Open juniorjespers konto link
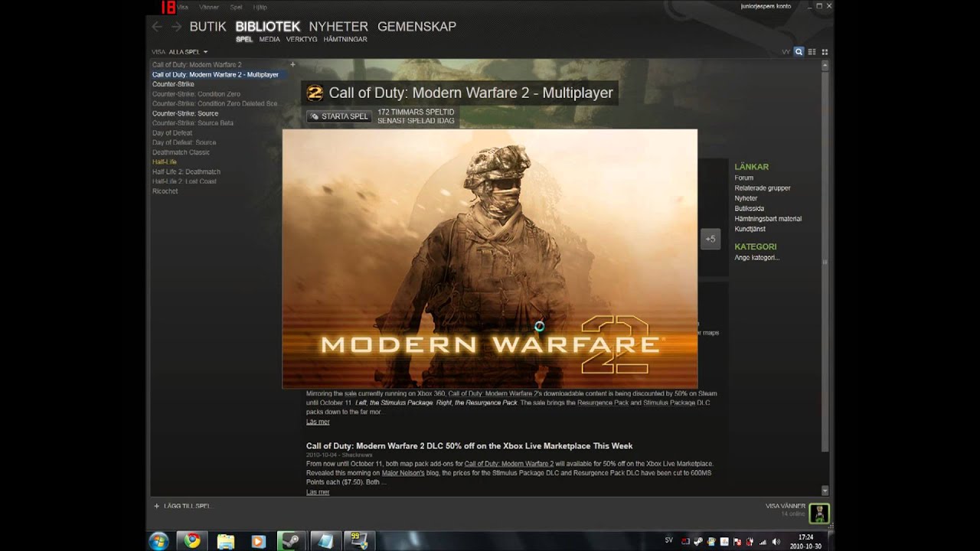 pos(766,6)
